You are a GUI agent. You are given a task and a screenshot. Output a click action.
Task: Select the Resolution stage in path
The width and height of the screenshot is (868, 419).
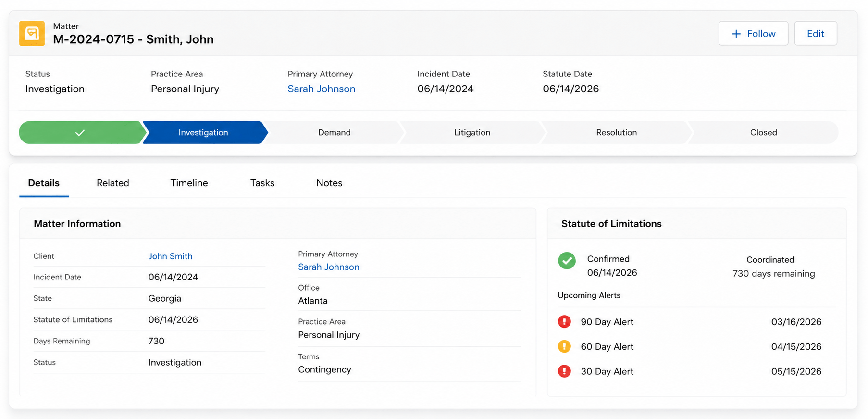pos(617,132)
